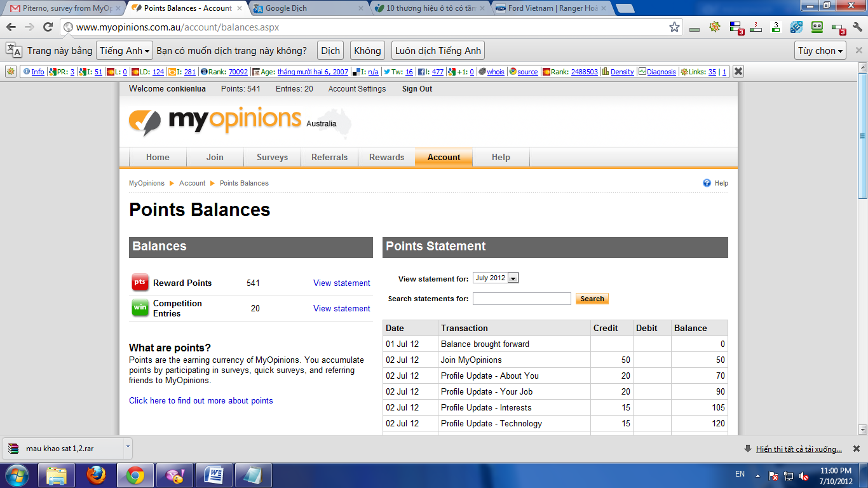The height and width of the screenshot is (488, 868).
Task: Open the dropdown arrow for mau khao sat 1,2.rar
Action: (x=128, y=447)
